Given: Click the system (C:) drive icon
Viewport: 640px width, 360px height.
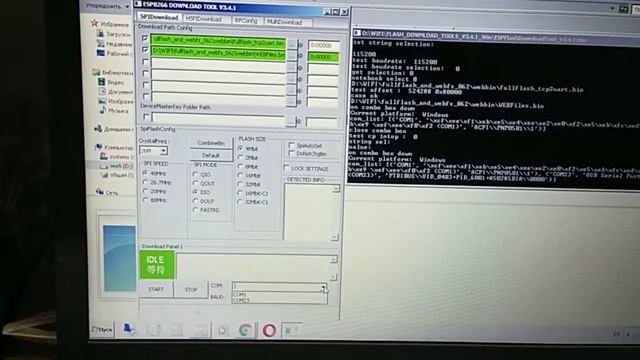Looking at the screenshot, I should [x=104, y=156].
